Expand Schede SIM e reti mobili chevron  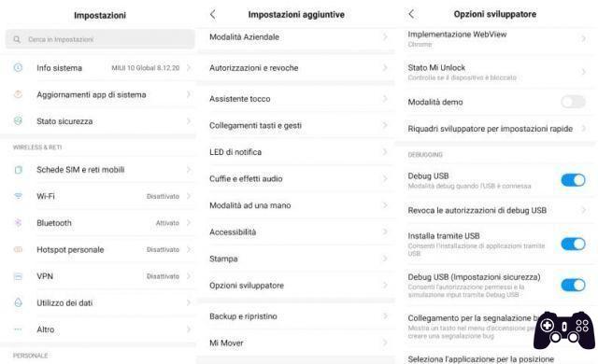click(x=189, y=170)
